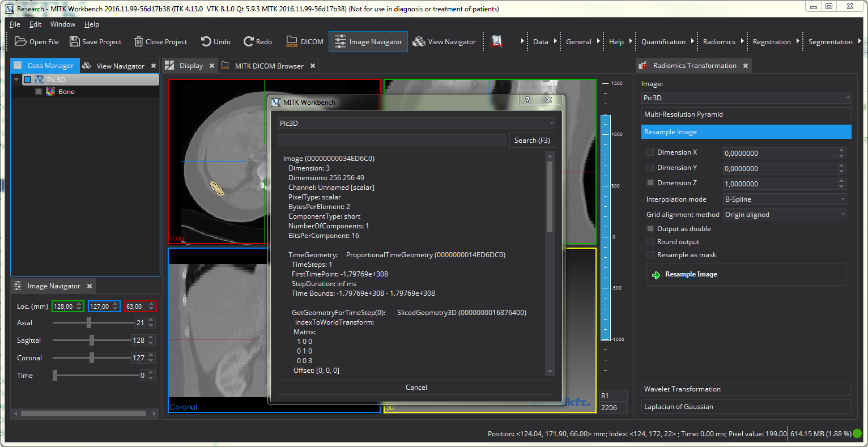
Task: Toggle Output as double checkbox
Action: (650, 229)
